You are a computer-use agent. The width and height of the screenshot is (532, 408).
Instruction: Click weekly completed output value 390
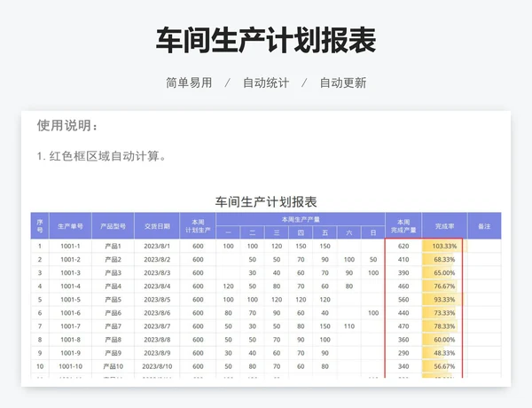coord(403,273)
